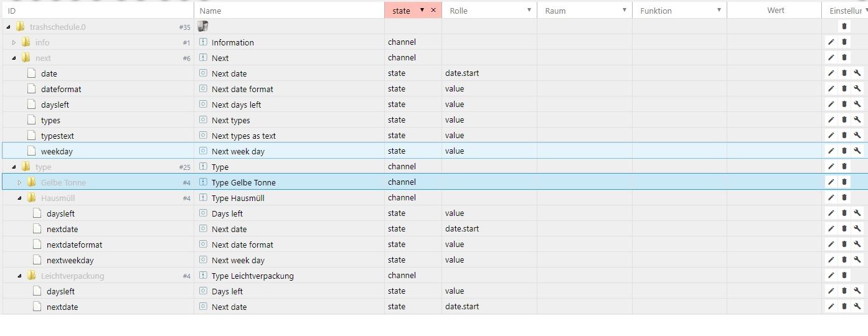This screenshot has width=868, height=336.
Task: Open the Raum filter dropdown
Action: coord(624,10)
